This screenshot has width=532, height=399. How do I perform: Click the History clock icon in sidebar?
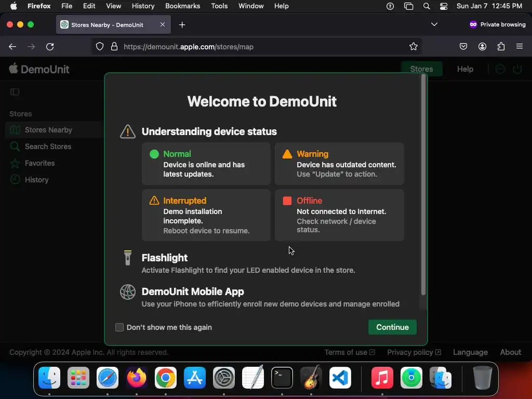pyautogui.click(x=15, y=179)
